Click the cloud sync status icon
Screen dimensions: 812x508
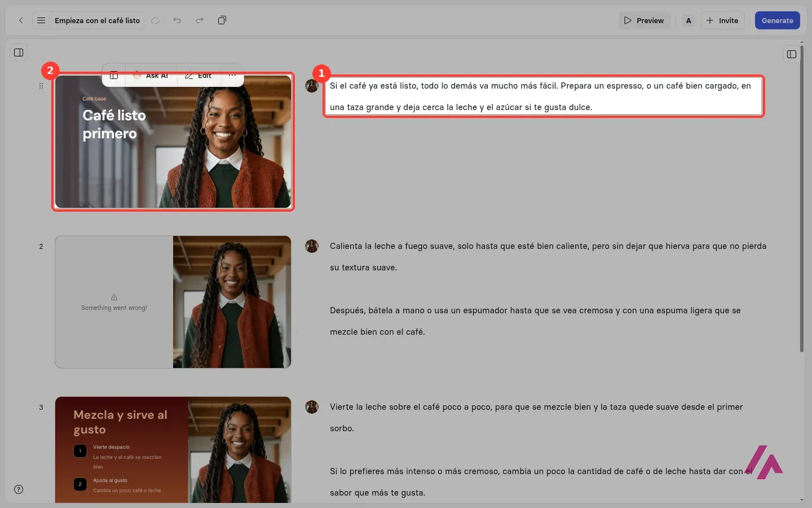[156, 20]
